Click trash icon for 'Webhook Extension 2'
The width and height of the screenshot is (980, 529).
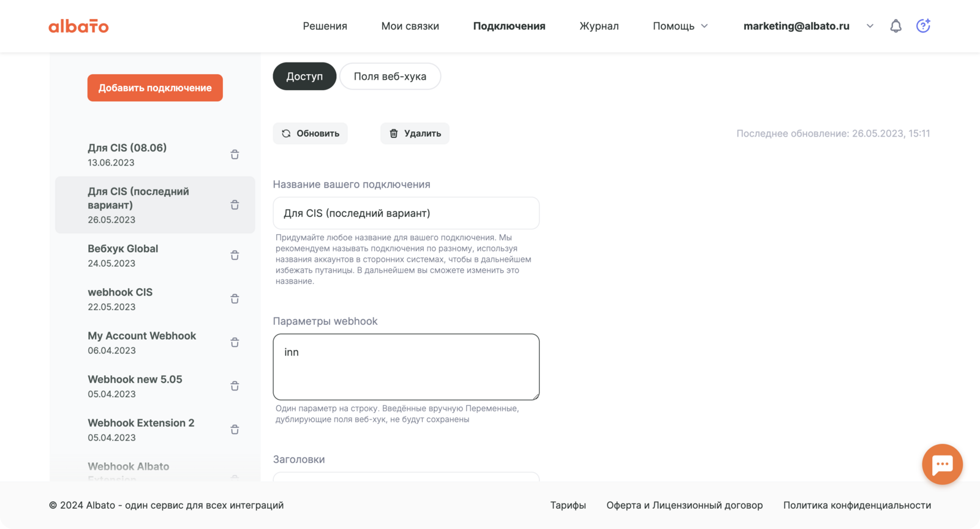click(235, 429)
